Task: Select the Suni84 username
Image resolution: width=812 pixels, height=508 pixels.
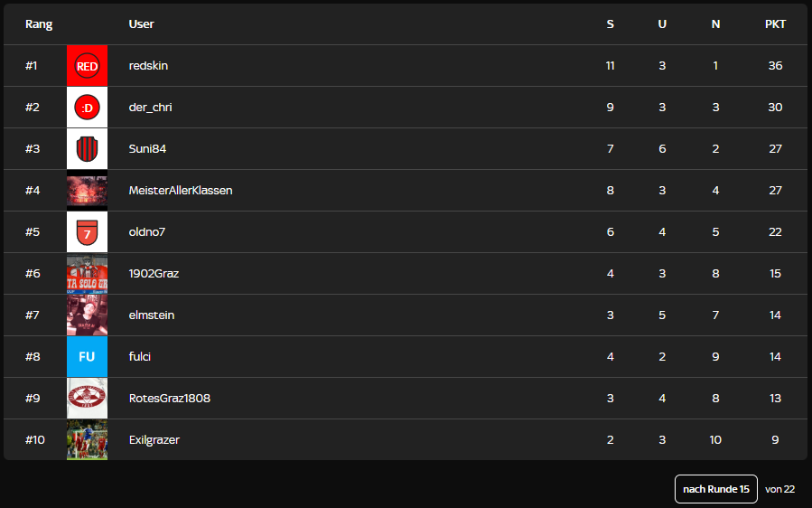Action: 147,149
